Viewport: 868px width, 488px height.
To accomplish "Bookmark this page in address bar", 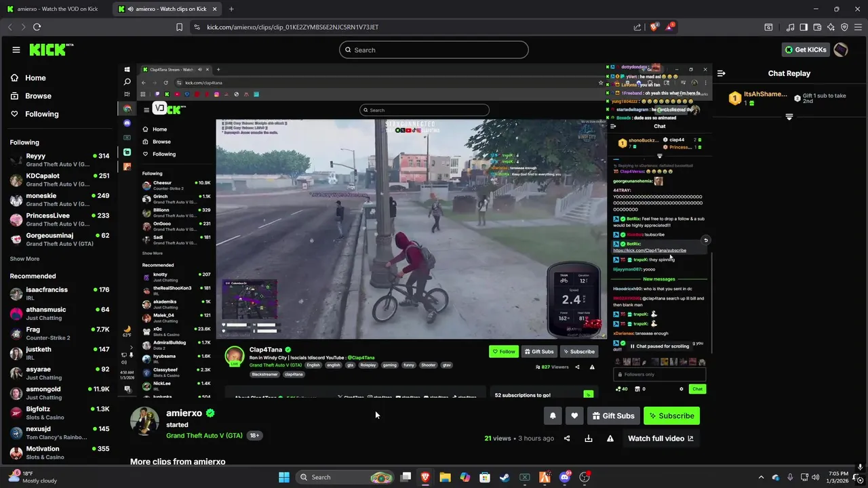I will [179, 27].
